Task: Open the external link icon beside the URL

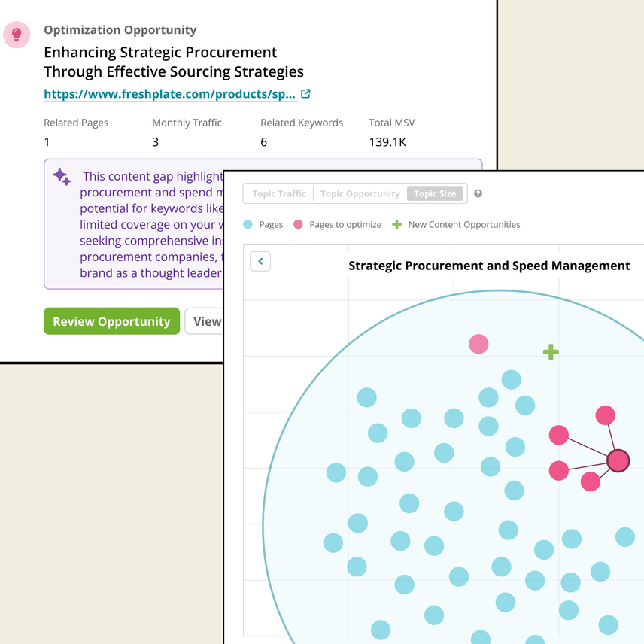Action: (305, 93)
